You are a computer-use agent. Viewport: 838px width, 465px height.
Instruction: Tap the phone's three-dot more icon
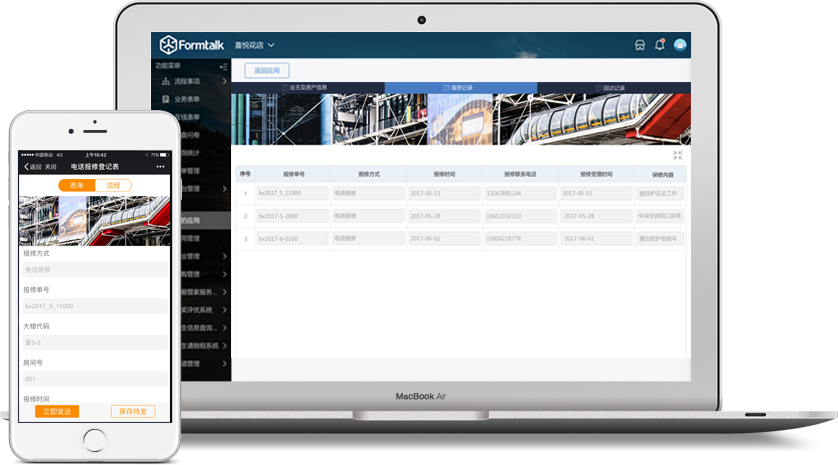(x=160, y=167)
